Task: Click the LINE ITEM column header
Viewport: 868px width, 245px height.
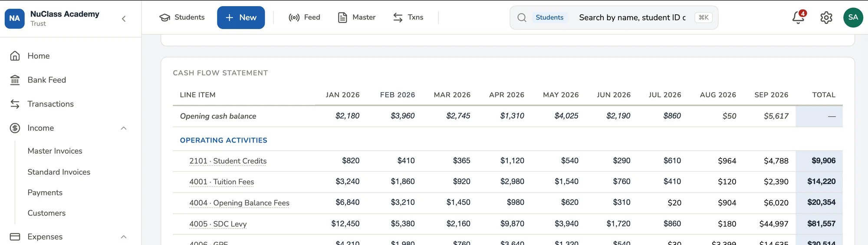Action: (198, 95)
